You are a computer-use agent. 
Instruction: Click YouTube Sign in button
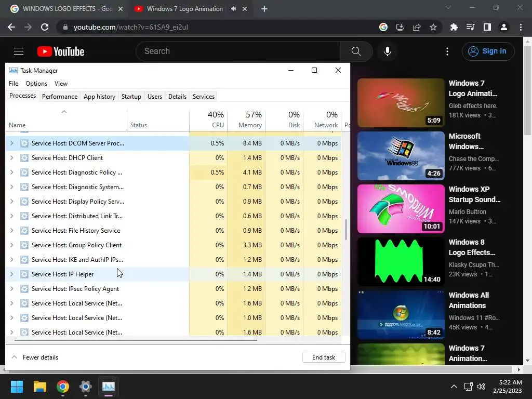[x=488, y=51]
